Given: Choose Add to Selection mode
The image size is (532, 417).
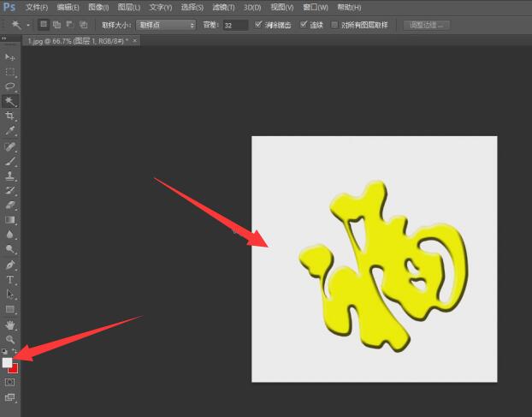Looking at the screenshot, I should 56,25.
